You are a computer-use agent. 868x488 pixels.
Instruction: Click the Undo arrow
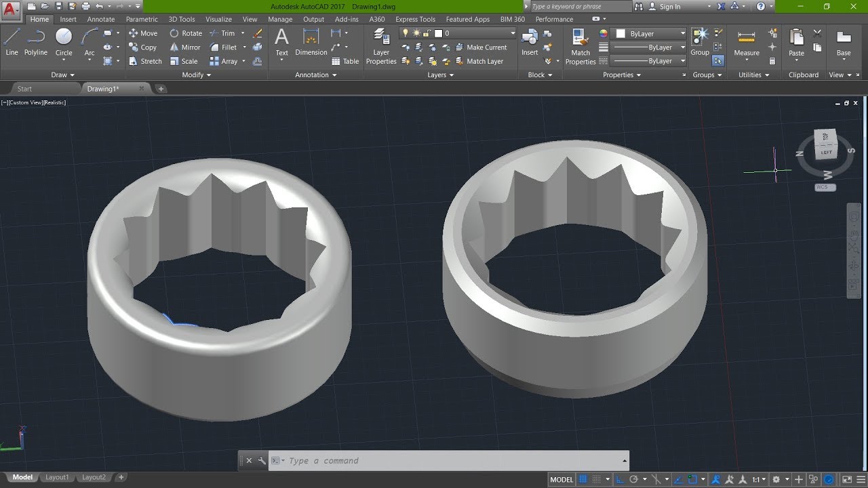(x=99, y=6)
